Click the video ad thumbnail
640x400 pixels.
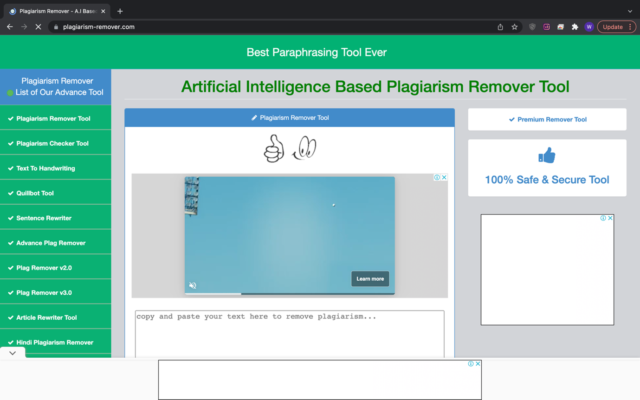point(290,235)
